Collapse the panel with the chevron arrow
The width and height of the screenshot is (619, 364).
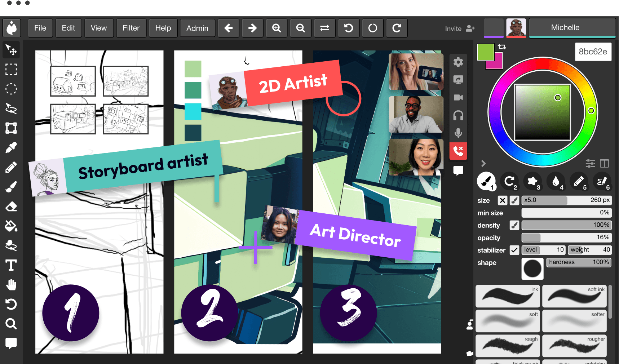[x=483, y=163]
